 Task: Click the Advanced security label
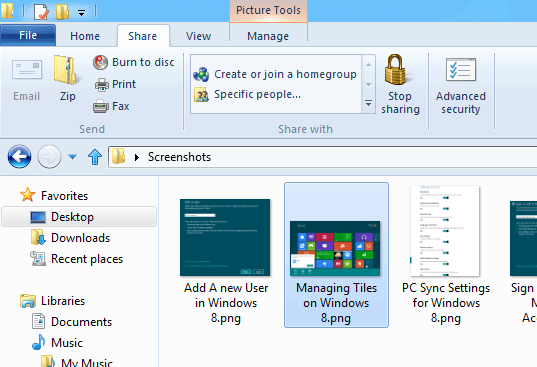[461, 103]
